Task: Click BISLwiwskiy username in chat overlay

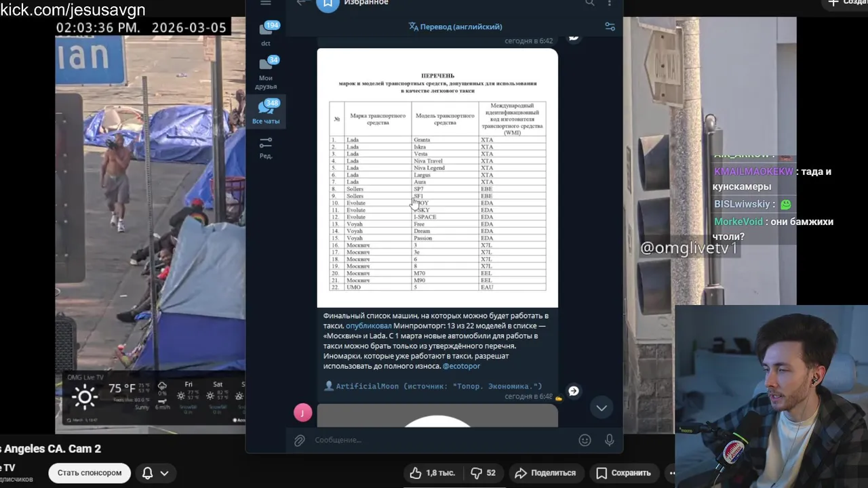Action: (742, 204)
